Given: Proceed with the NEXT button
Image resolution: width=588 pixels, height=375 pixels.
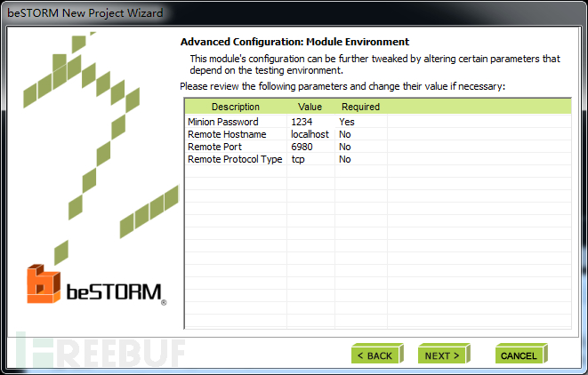Looking at the screenshot, I should [x=444, y=354].
